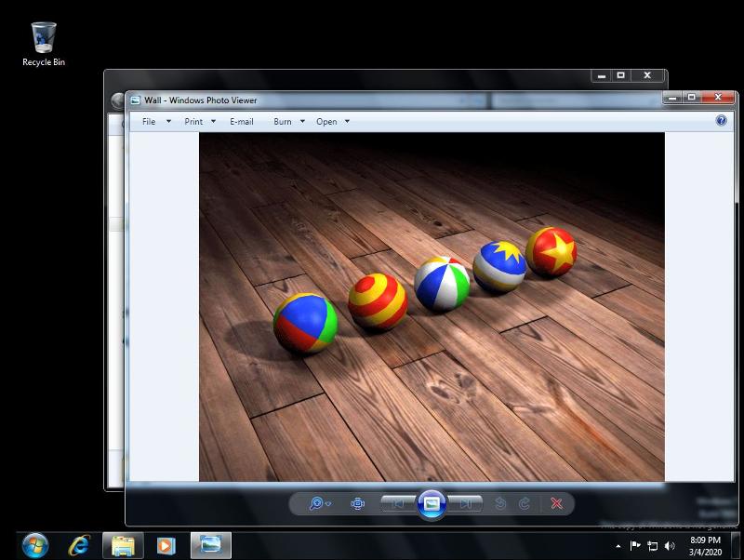Click the taskbar clock 8:09 PM

(705, 540)
